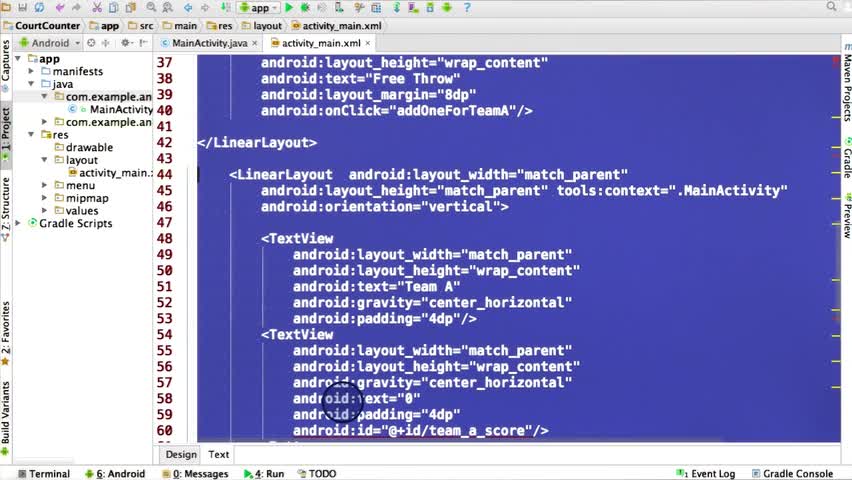Expand the mipmap folder
The height and width of the screenshot is (480, 852).
tap(45, 198)
